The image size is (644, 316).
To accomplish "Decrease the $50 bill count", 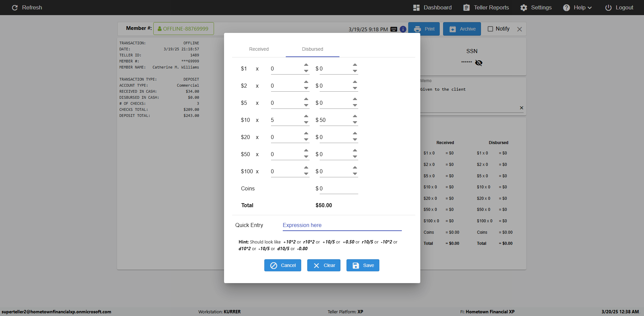I will (x=306, y=157).
